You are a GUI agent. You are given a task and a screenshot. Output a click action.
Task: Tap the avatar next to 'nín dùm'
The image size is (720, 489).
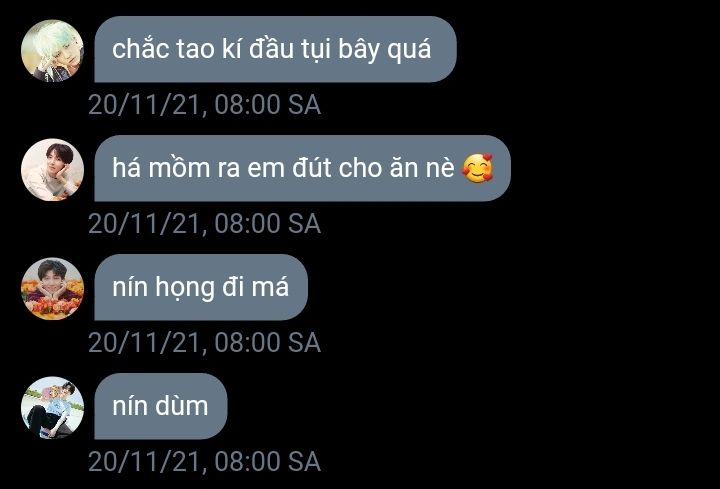(52, 407)
